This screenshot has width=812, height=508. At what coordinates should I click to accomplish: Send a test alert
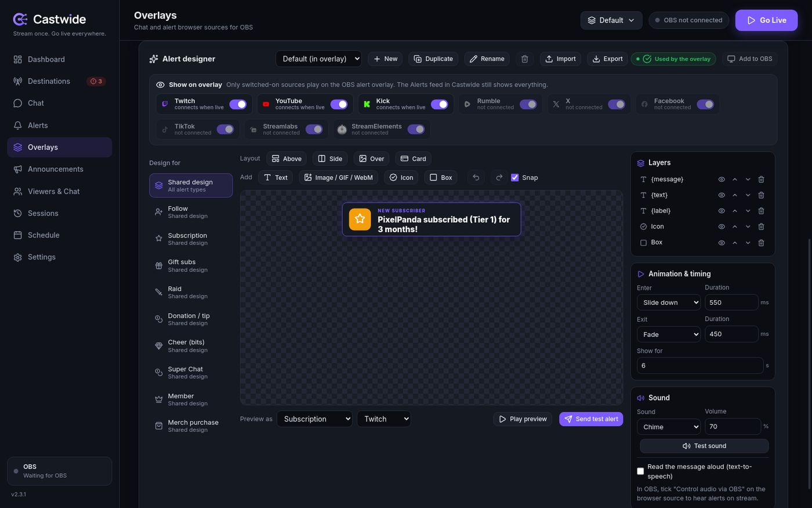coord(591,419)
